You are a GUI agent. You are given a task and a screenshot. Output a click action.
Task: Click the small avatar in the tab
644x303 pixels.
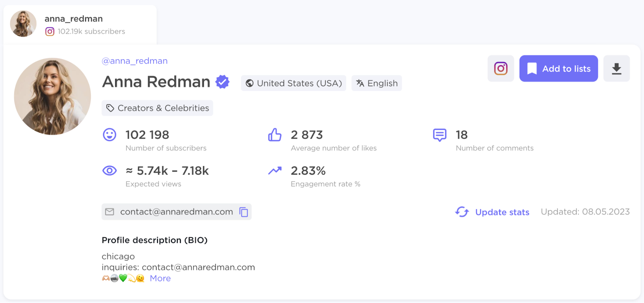click(23, 24)
